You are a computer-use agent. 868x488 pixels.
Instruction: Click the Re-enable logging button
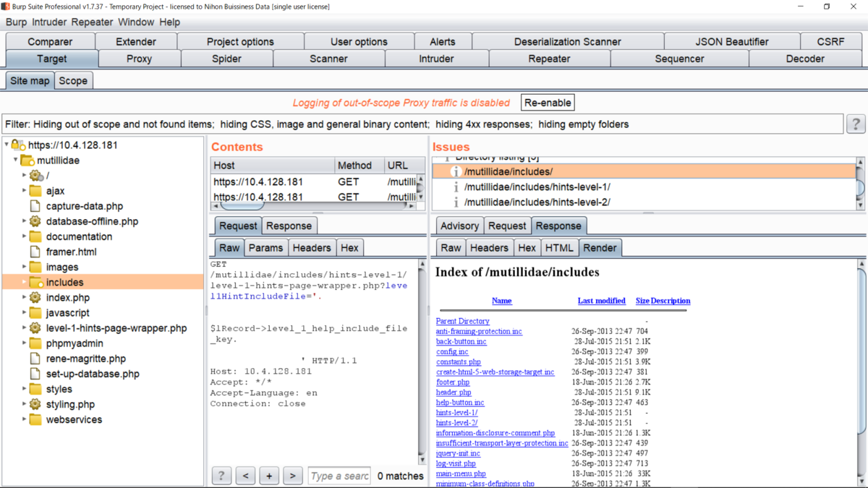[548, 103]
